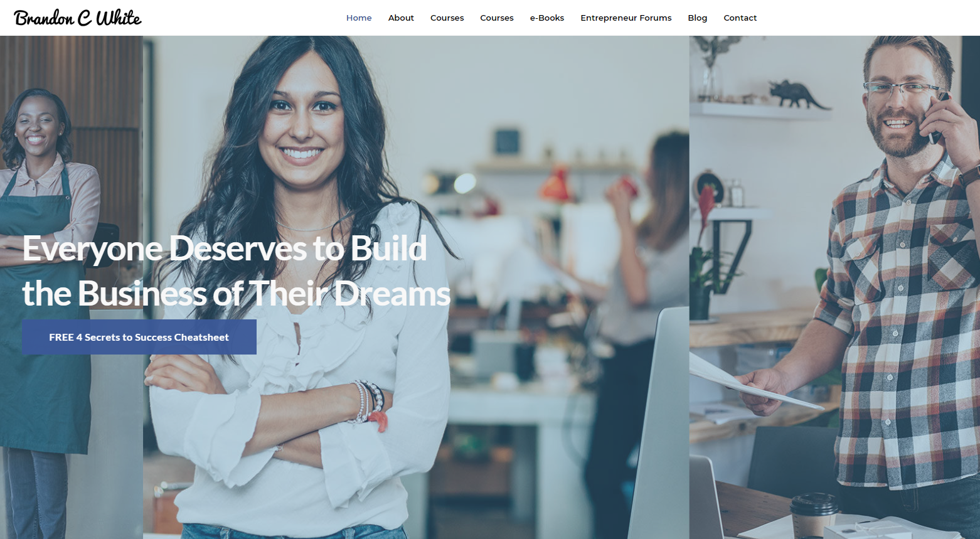Click the man in the plaid shirt
Screen dimensions: 980x539
pyautogui.click(x=891, y=282)
